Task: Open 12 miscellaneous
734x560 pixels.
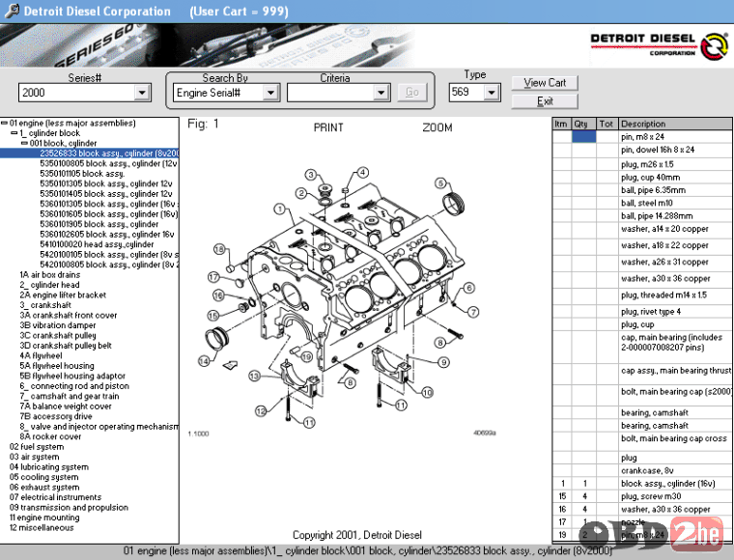Action: pyautogui.click(x=42, y=528)
